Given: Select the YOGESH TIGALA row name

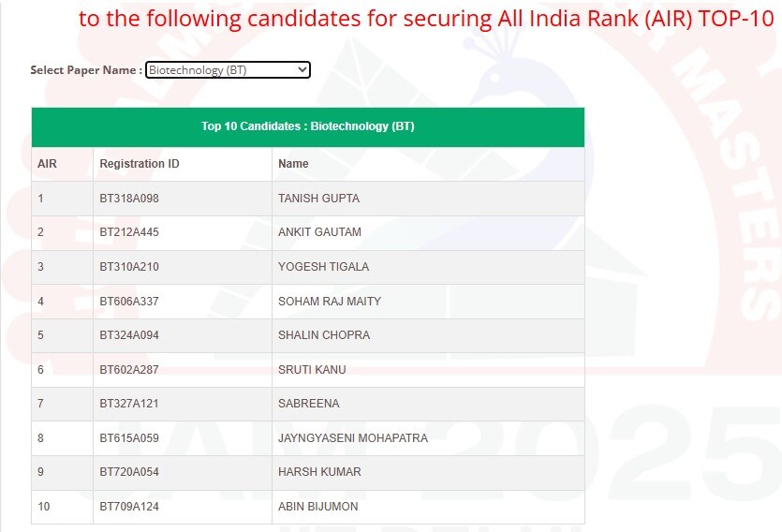Looking at the screenshot, I should click(x=323, y=267).
